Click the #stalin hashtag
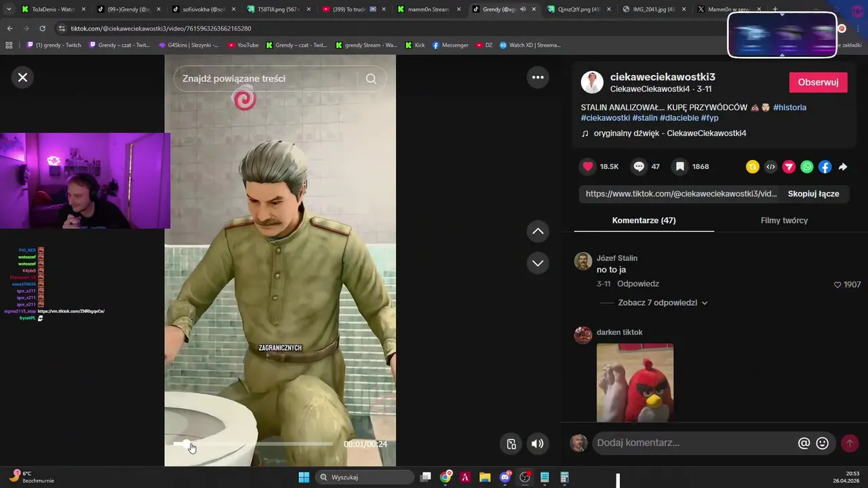868x488 pixels. click(645, 118)
